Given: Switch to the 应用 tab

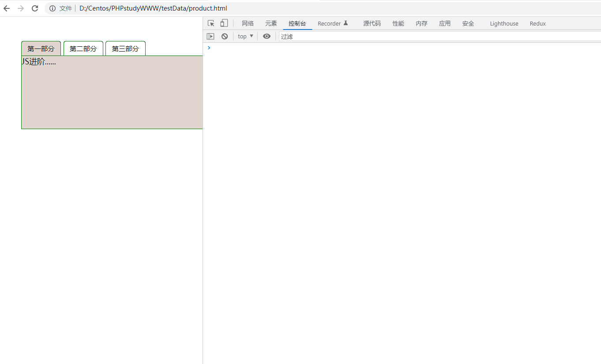Looking at the screenshot, I should pyautogui.click(x=445, y=24).
